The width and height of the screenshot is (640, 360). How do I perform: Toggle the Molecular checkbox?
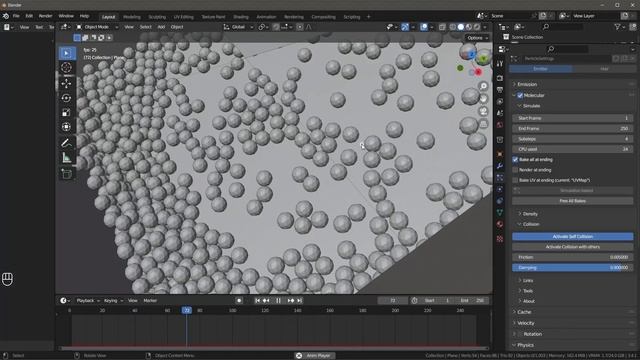(x=520, y=96)
